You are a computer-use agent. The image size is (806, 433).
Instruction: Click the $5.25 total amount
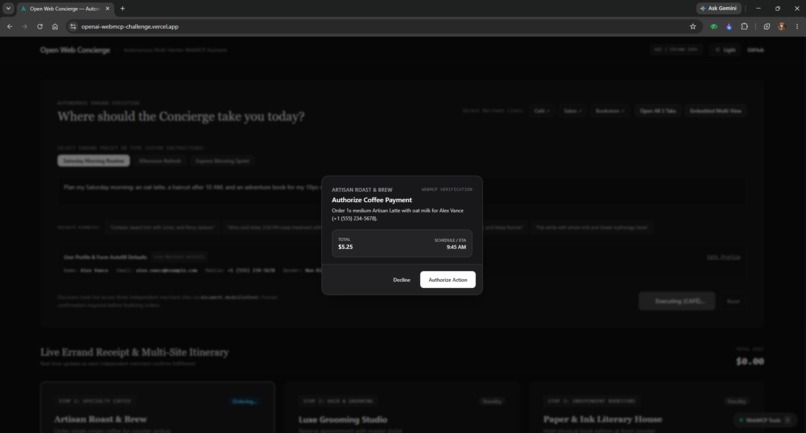coord(345,247)
